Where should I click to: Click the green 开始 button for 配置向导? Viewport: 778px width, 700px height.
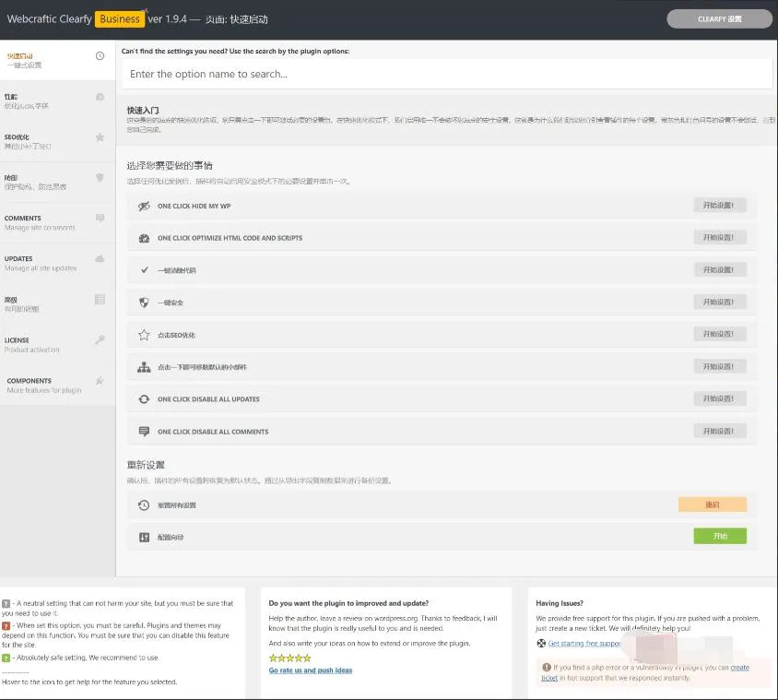720,536
